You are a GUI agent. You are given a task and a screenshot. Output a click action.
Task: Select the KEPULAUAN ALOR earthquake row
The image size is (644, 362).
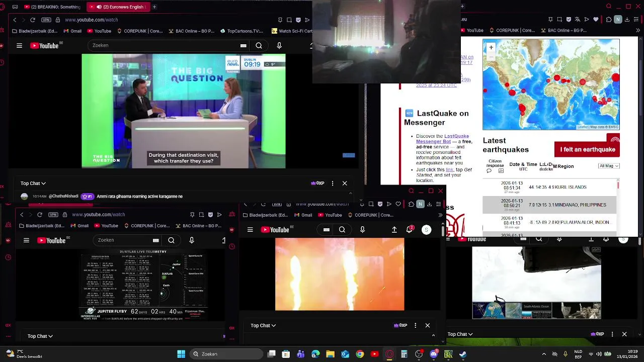coord(549,222)
